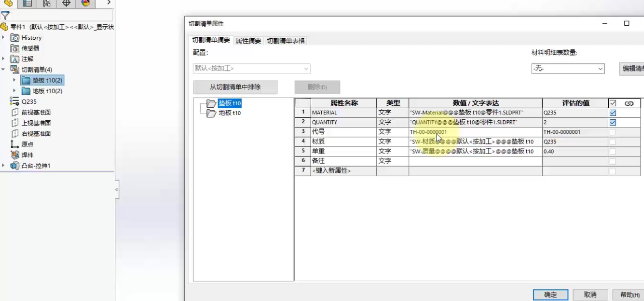
Task: Open the DisplayManager colored sphere icon
Action: (x=85, y=4)
